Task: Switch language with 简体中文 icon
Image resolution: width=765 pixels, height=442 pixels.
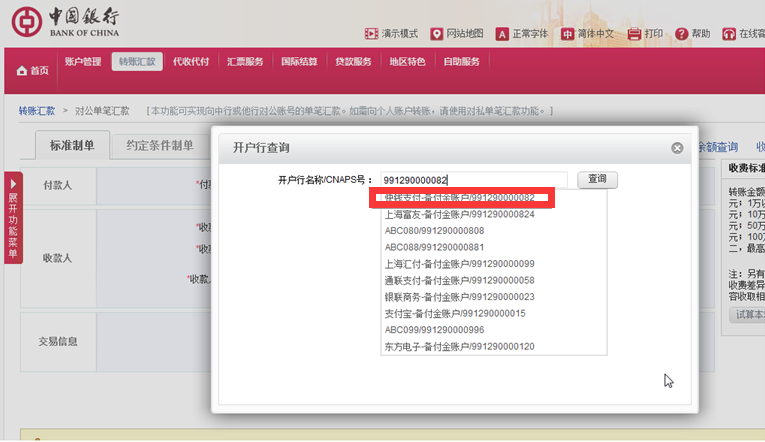Action: [567, 34]
